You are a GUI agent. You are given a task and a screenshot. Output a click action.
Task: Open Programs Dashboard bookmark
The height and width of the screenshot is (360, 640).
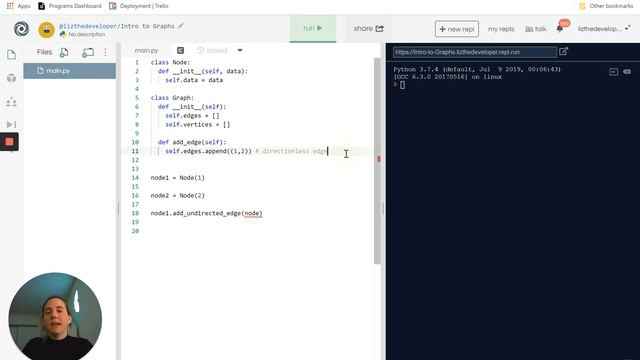70,6
